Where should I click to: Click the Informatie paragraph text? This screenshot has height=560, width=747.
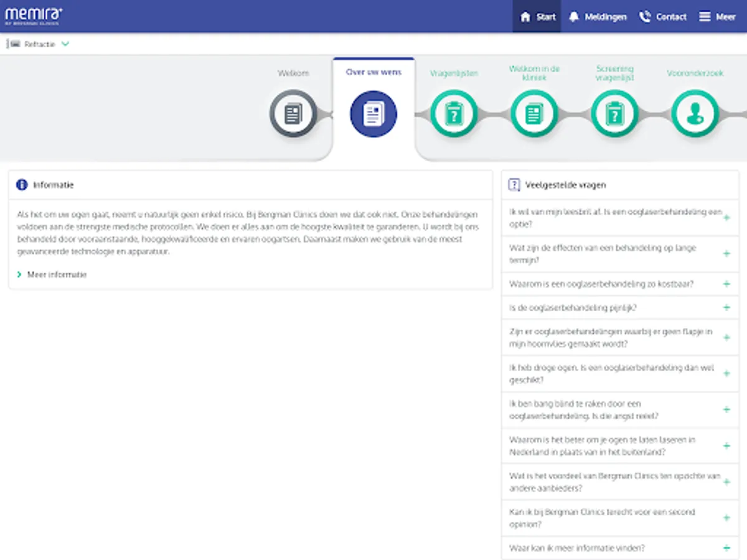click(248, 234)
